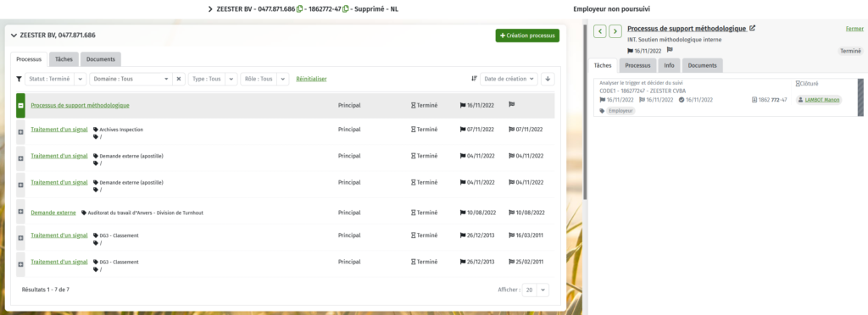This screenshot has width=868, height=315.
Task: Click empty end flag icon in support méthodologique row
Action: click(x=511, y=105)
